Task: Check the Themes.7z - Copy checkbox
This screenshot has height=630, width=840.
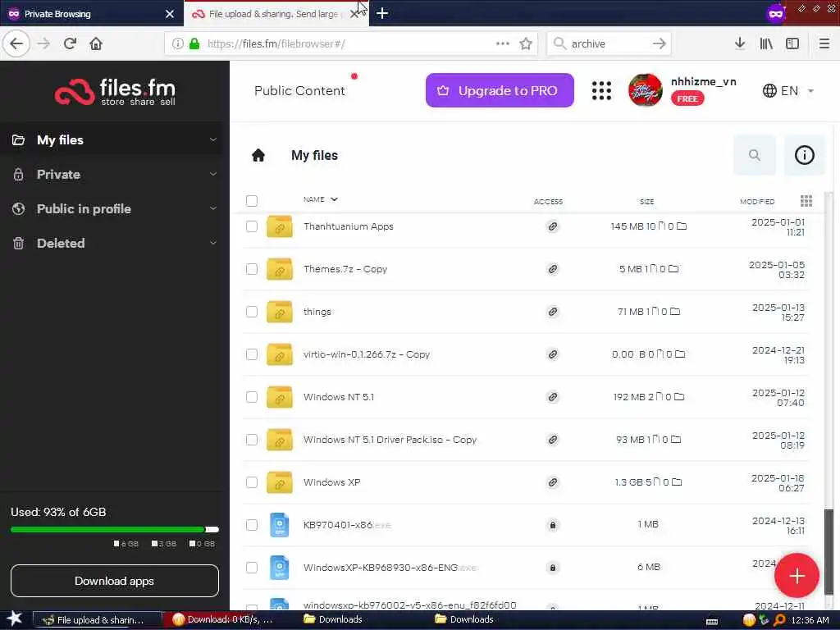Action: 252,269
